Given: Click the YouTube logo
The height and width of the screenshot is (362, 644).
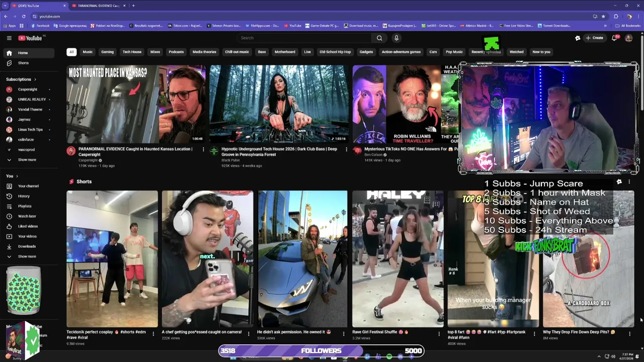Looking at the screenshot, I should [30, 38].
